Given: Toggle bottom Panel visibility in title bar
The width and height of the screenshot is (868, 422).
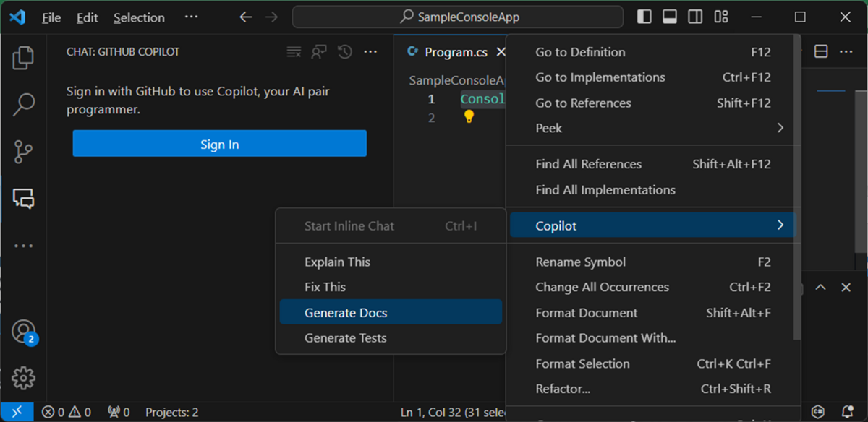Looking at the screenshot, I should tap(670, 17).
